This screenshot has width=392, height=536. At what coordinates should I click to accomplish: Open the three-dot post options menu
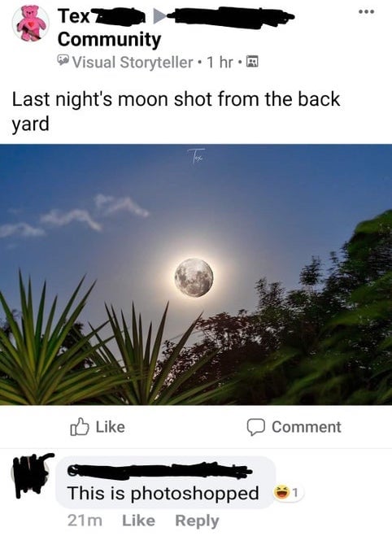[367, 11]
